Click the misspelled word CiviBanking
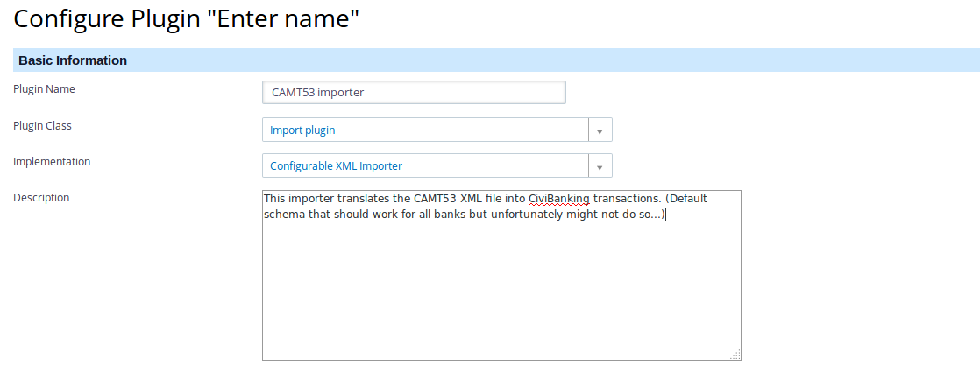The image size is (980, 373). tap(558, 200)
